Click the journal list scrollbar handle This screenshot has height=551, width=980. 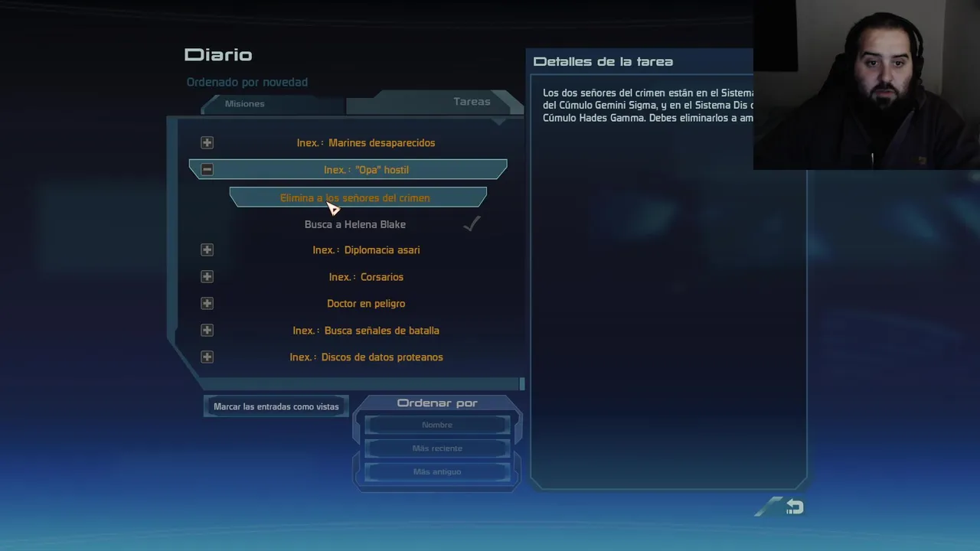[522, 383]
